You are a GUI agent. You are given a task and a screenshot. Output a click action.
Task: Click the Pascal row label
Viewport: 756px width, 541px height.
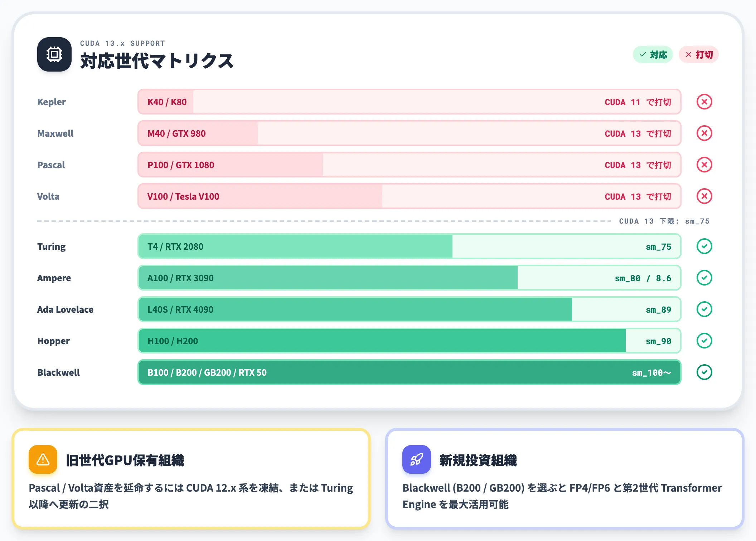pyautogui.click(x=51, y=165)
